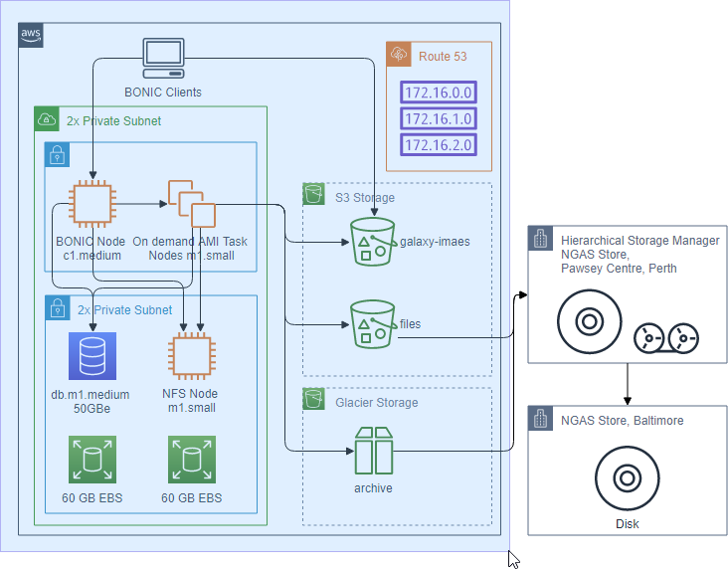Select the files bucket icon

(x=373, y=324)
